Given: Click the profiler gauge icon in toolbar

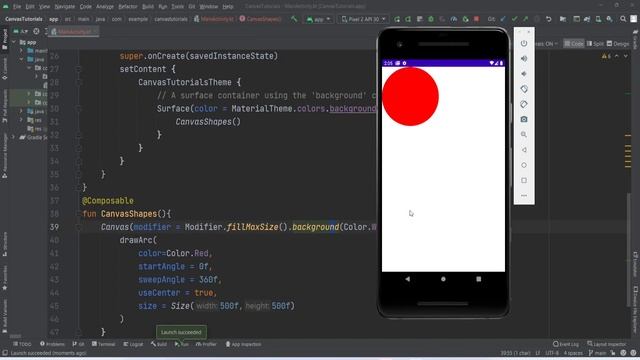Looking at the screenshot, I should pos(454,19).
